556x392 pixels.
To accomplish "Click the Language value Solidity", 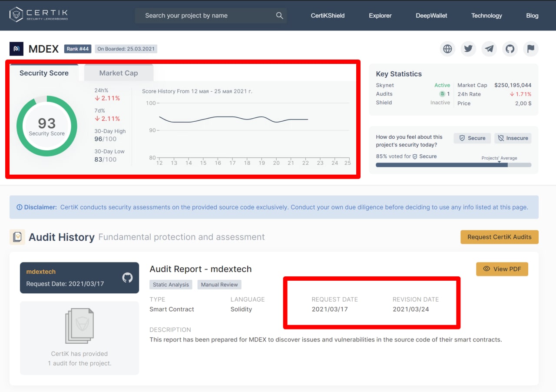I will pyautogui.click(x=241, y=309).
